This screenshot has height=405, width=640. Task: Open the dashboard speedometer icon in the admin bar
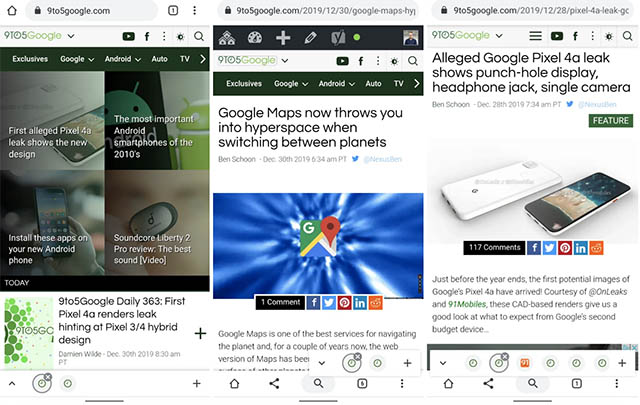254,38
